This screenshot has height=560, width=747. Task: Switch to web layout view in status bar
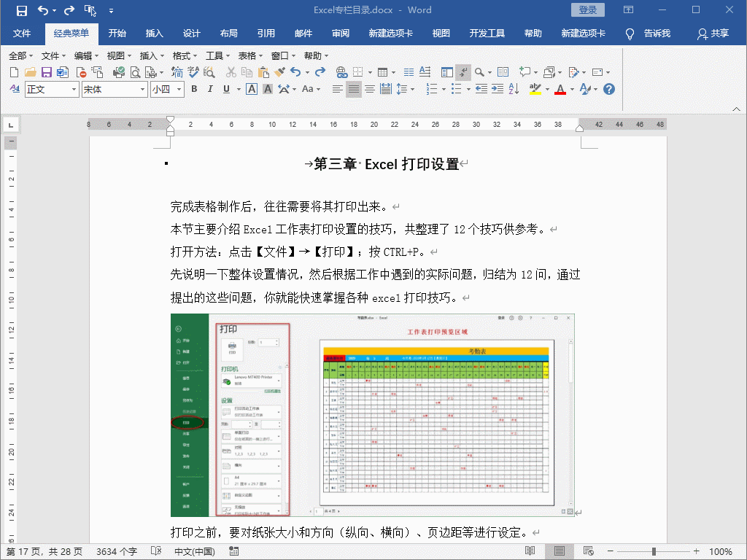click(589, 551)
